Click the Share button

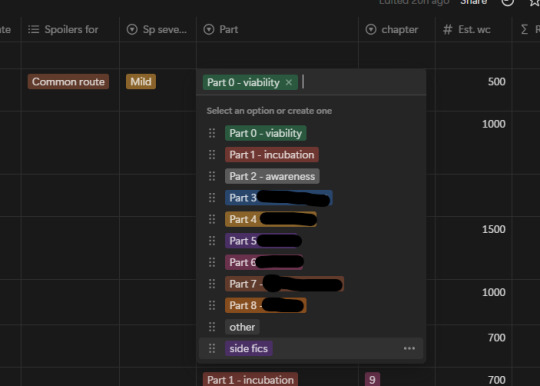pos(474,2)
